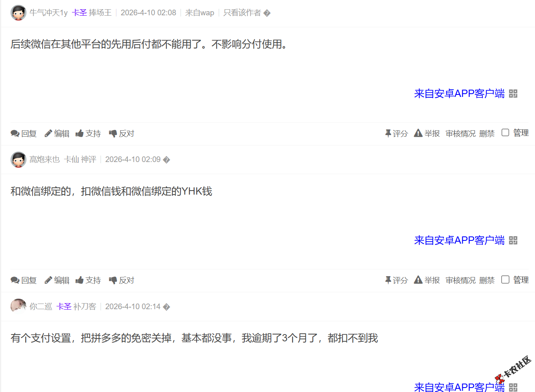
Task: Open 高炮来也's profile via their username
Action: [45, 159]
